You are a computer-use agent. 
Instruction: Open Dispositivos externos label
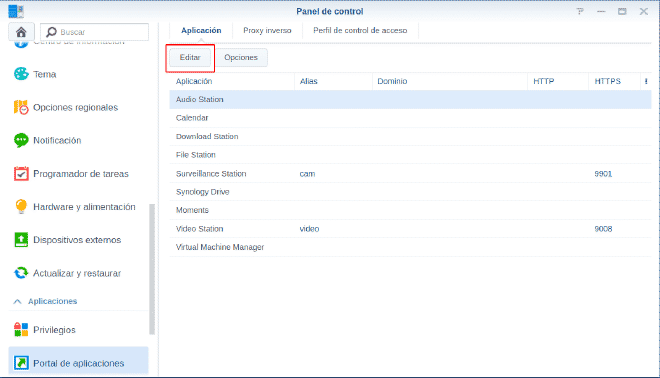point(77,240)
